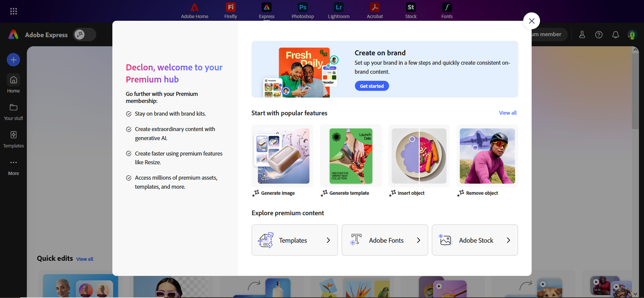Open Firefly from the top app bar
The width and height of the screenshot is (644, 298).
230,11
